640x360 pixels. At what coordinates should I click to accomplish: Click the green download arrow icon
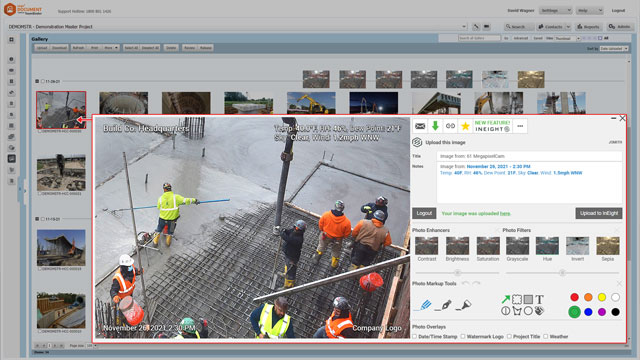(435, 126)
